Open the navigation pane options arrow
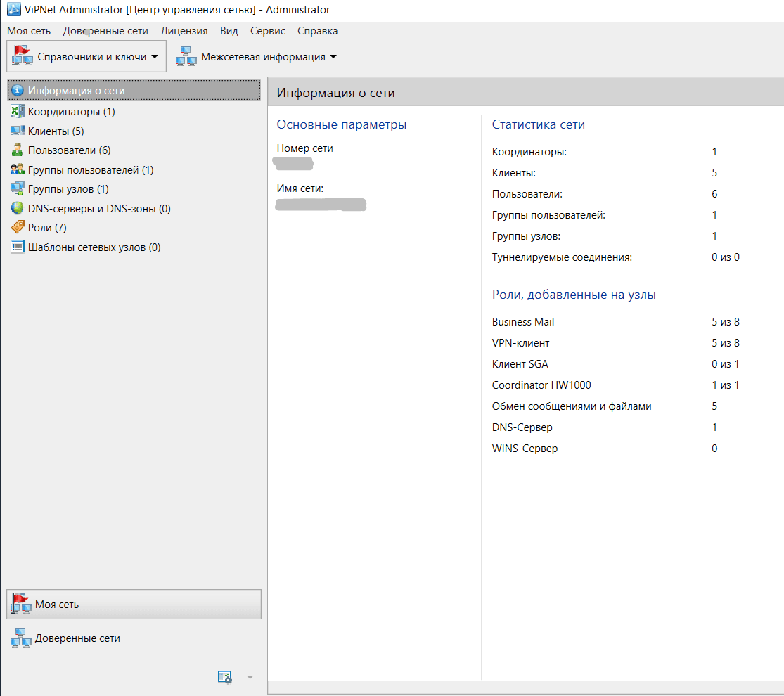The height and width of the screenshot is (696, 784). coord(249,677)
